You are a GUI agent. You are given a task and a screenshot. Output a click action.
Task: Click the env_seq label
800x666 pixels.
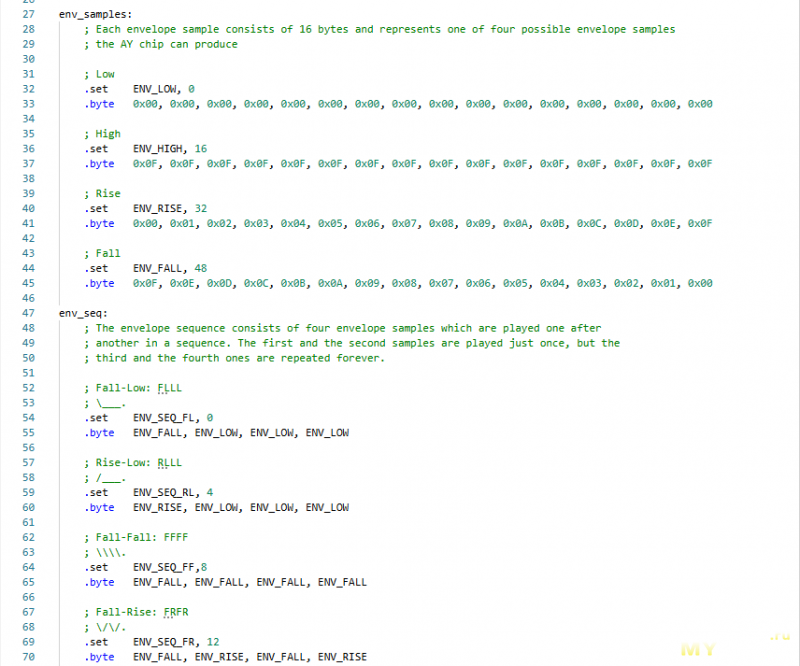click(x=82, y=313)
